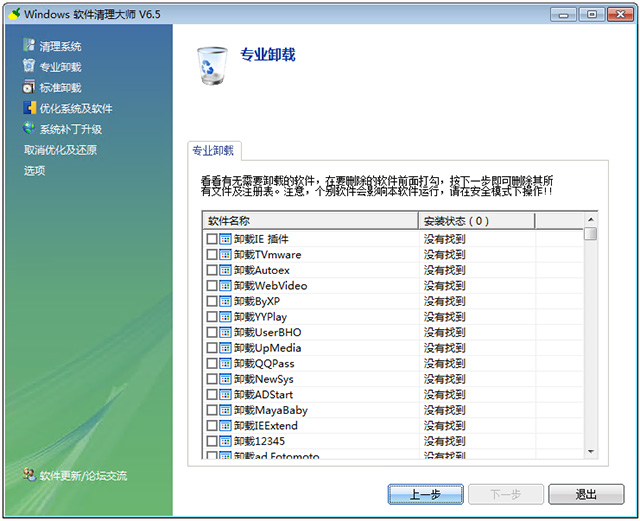The width and height of the screenshot is (640, 521).
Task: Click the 专业卸载 trash sidebar icon
Action: (29, 65)
